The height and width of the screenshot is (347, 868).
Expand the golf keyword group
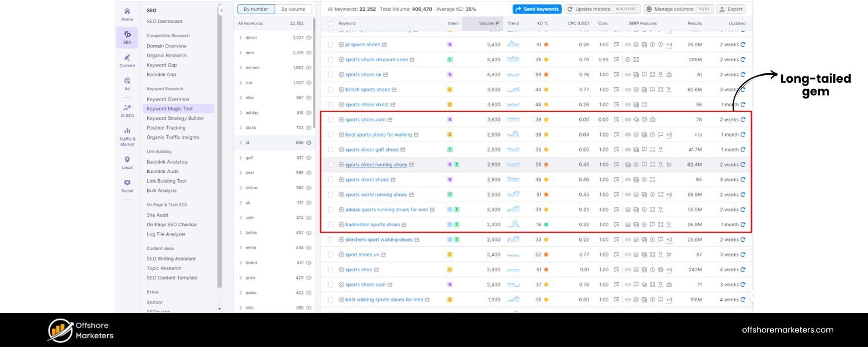[241, 158]
